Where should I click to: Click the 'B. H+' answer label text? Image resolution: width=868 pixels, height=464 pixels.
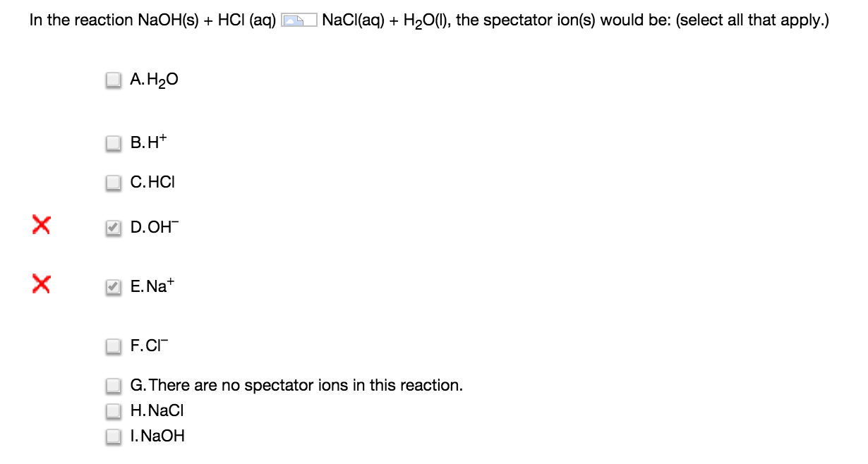pyautogui.click(x=149, y=143)
